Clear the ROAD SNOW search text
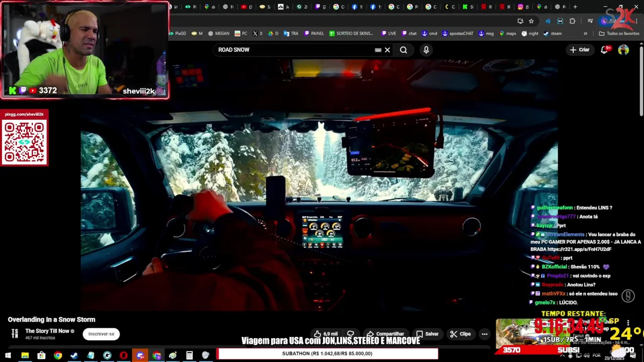 [387, 50]
